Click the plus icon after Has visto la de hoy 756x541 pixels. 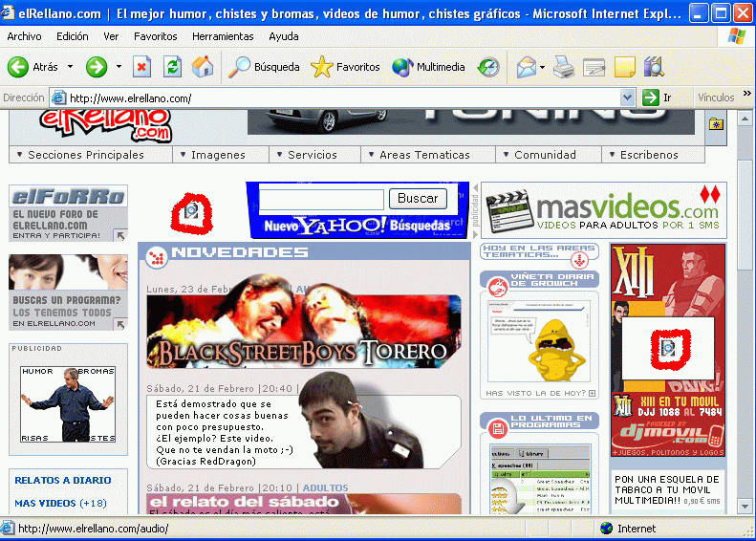click(592, 394)
